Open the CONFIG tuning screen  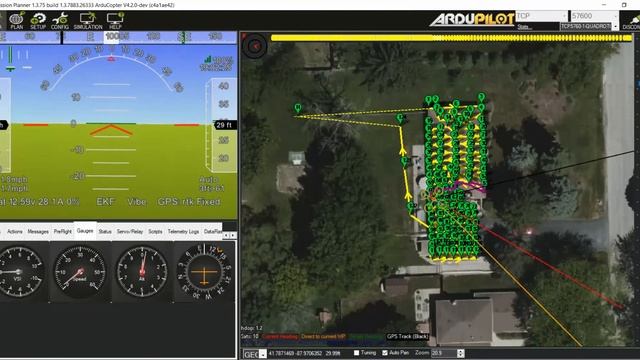coord(60,21)
